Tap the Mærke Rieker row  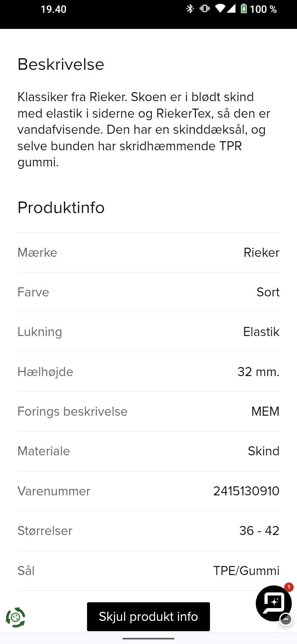148,252
